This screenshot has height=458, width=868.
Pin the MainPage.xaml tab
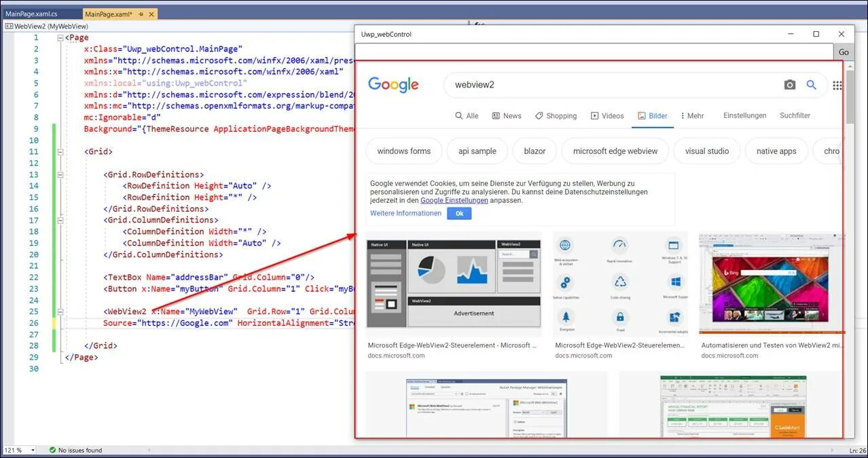(x=141, y=14)
